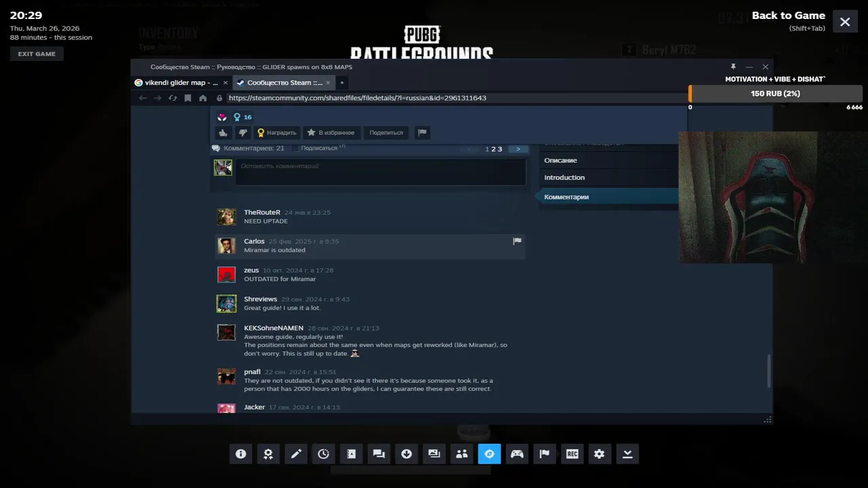Image resolution: width=868 pixels, height=488 pixels.
Task: Open the session timer clock icon
Action: (x=323, y=454)
